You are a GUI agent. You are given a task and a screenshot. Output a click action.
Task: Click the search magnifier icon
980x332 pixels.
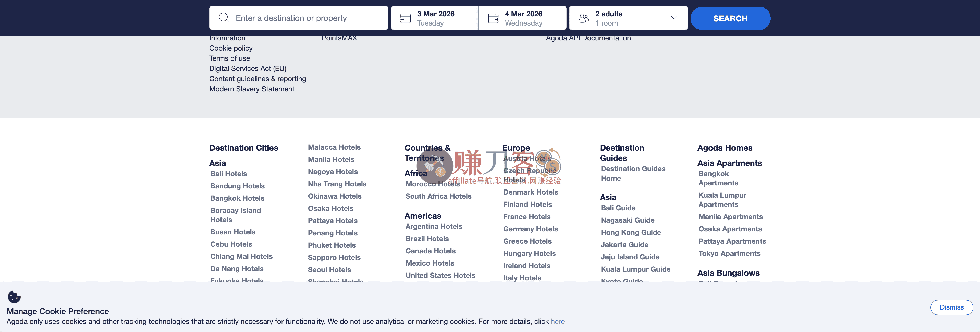tap(224, 18)
